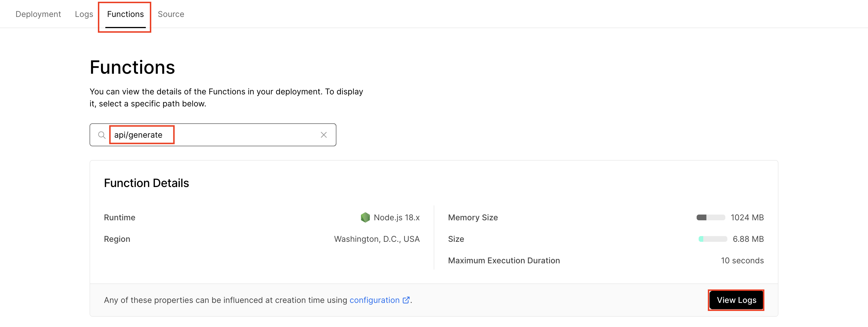868x327 pixels.
Task: Open the Source tab
Action: (171, 14)
